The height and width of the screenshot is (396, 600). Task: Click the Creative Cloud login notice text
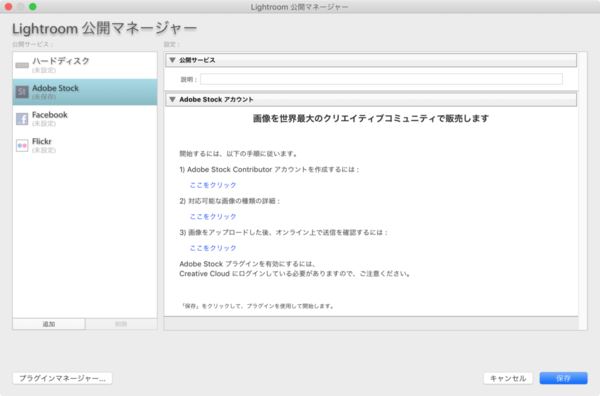click(x=295, y=274)
